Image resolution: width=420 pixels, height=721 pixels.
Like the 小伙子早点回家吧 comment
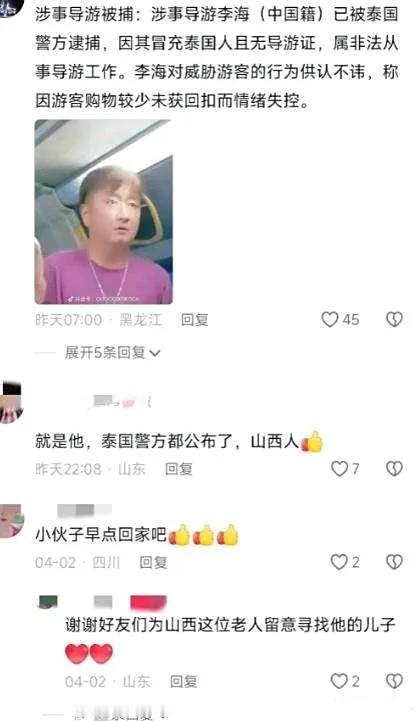click(x=339, y=561)
